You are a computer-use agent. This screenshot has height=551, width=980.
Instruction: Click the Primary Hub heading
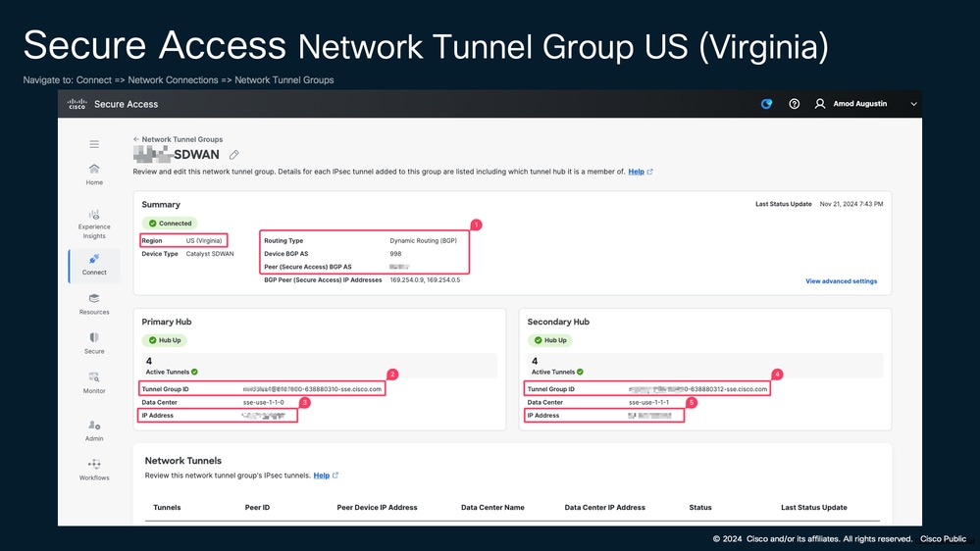pyautogui.click(x=166, y=322)
